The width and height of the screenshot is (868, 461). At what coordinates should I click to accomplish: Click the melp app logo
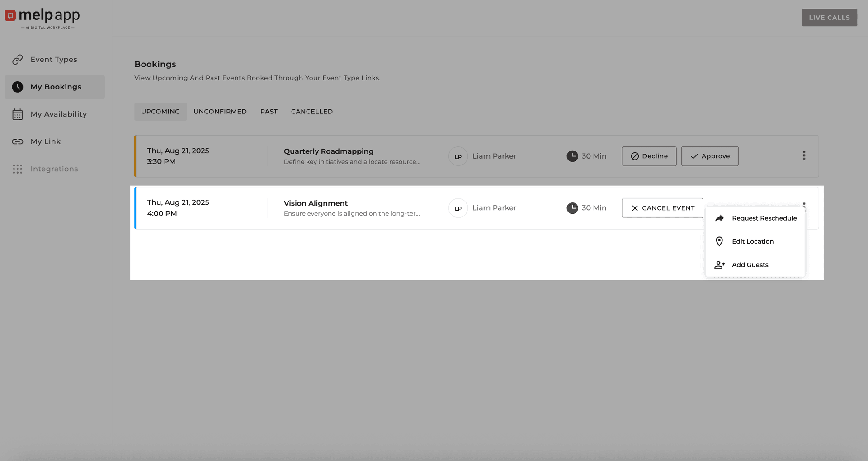click(42, 17)
